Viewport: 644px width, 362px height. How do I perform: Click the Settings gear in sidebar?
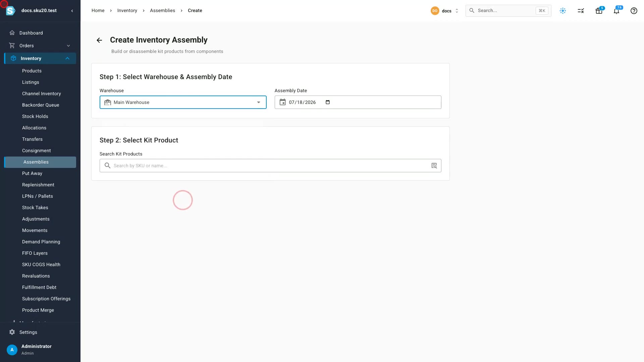(12, 332)
